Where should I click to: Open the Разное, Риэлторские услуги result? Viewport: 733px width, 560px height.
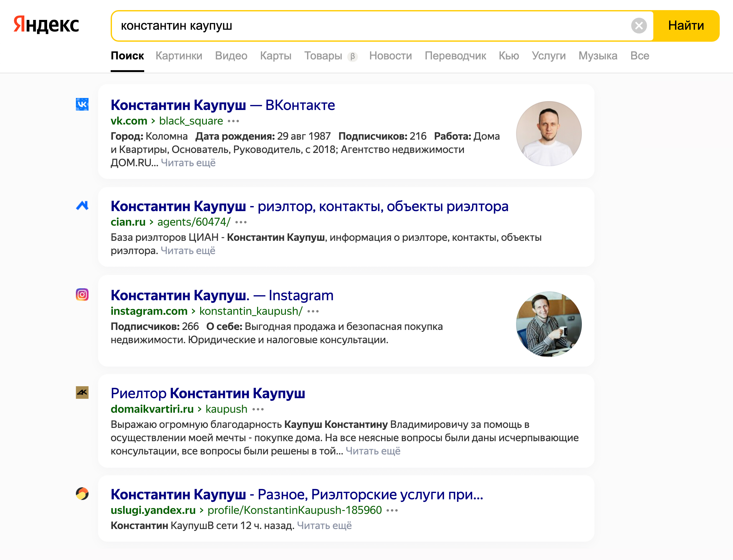[x=297, y=494]
